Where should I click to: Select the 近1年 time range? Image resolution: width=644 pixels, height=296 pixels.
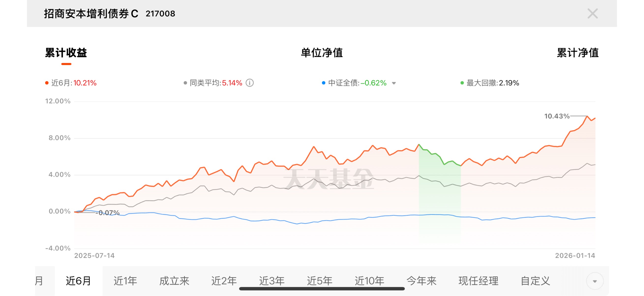(x=125, y=281)
